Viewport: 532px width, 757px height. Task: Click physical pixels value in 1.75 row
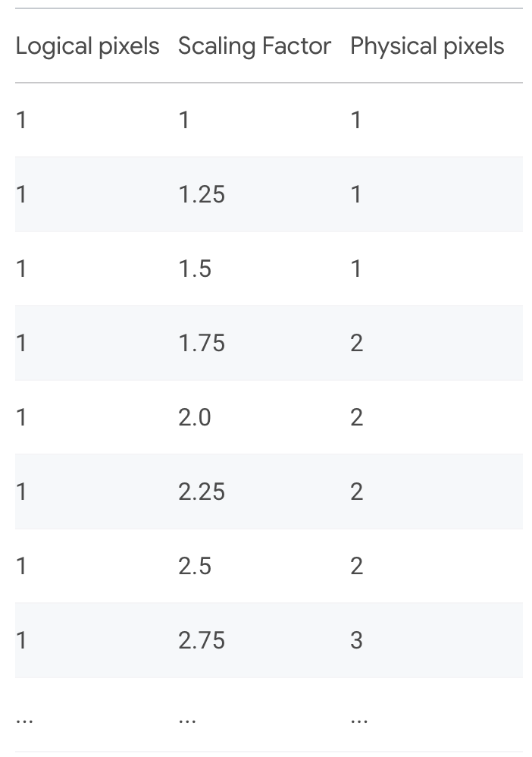[356, 344]
